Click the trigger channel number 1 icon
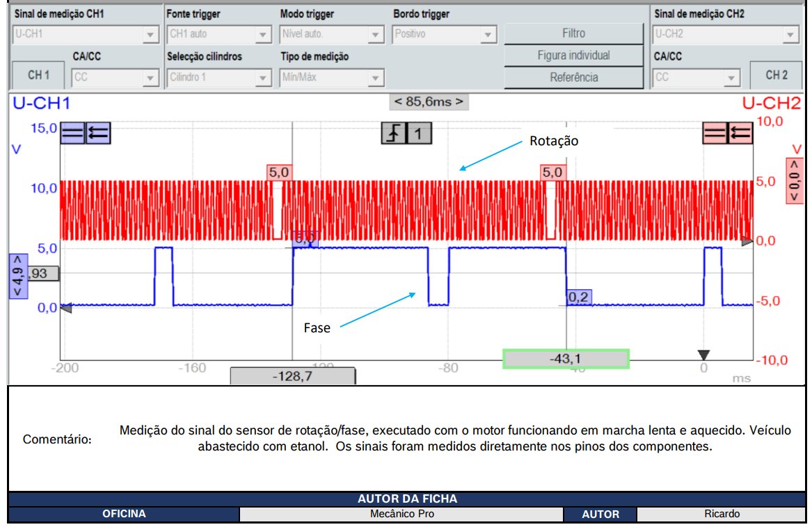 click(418, 133)
